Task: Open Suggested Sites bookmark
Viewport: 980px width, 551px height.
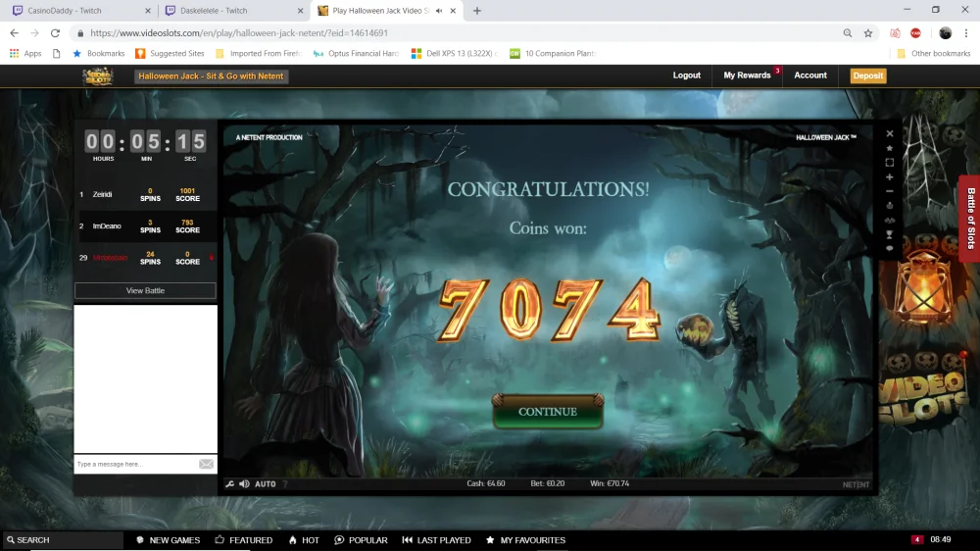Action: click(x=170, y=53)
